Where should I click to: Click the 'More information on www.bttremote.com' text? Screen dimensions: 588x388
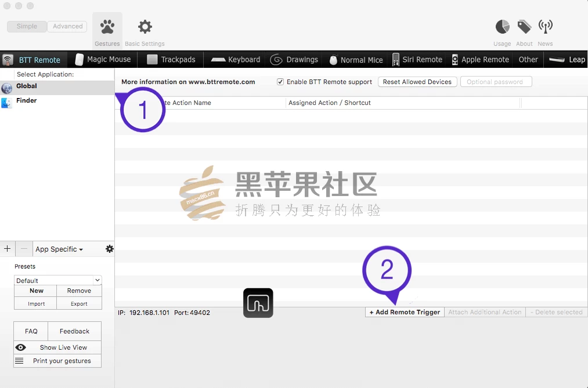(188, 82)
